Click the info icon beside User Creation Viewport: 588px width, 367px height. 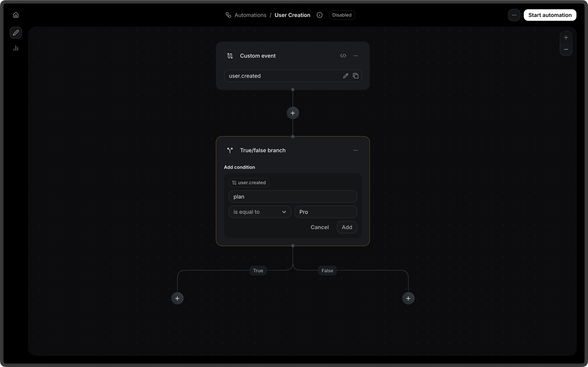tap(320, 15)
